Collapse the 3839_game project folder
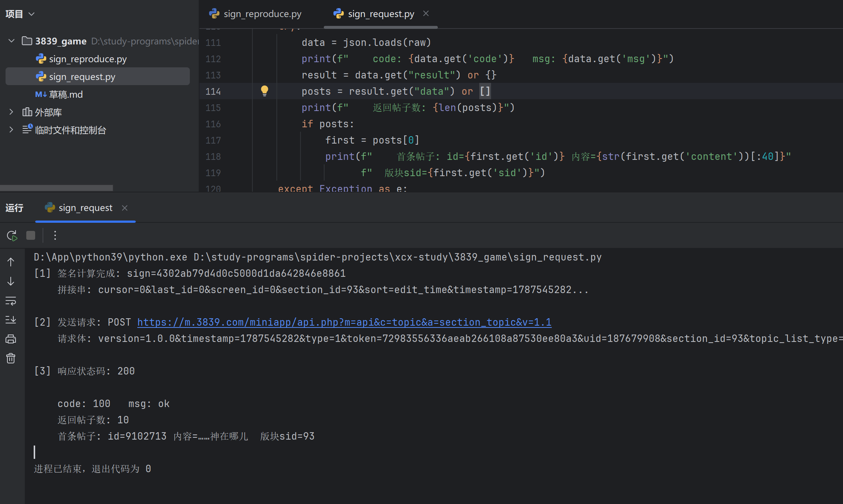This screenshot has height=504, width=843. click(11, 41)
